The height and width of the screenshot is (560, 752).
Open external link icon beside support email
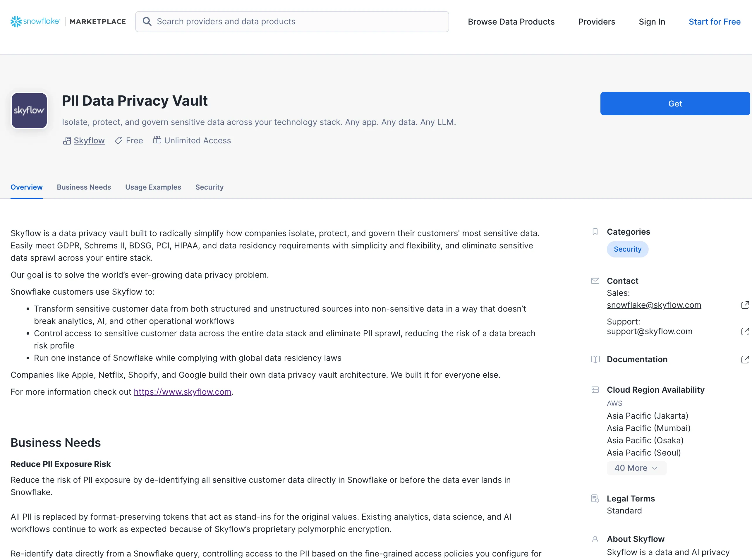click(745, 331)
